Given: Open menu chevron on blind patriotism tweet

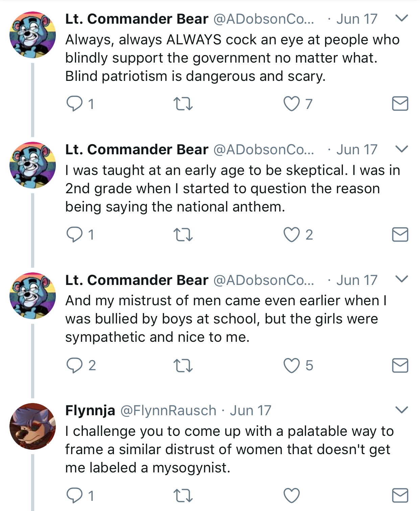Looking at the screenshot, I should 402,18.
